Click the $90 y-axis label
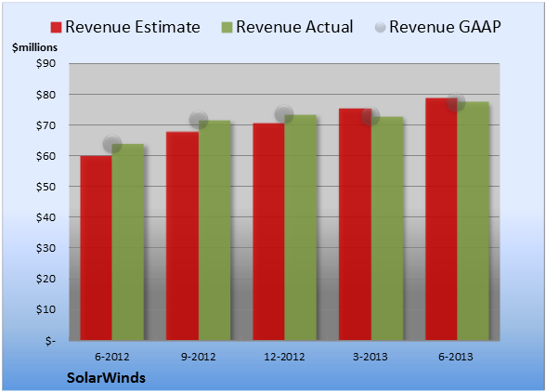 pos(45,63)
